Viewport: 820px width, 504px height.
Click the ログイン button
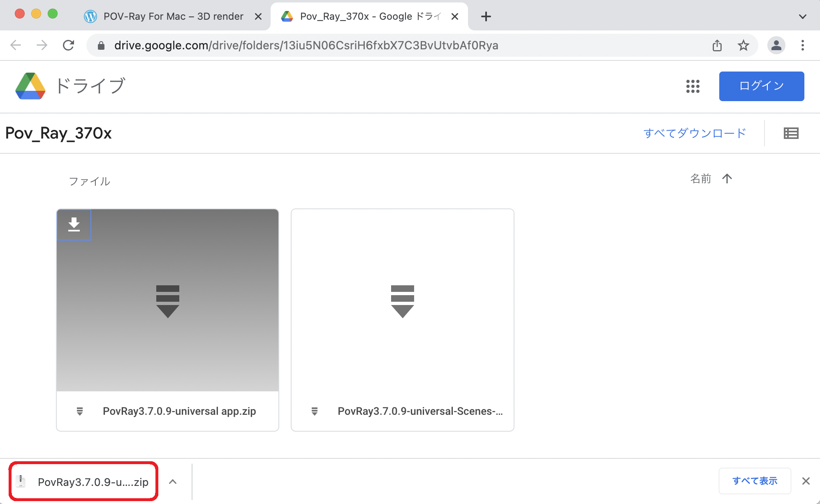[761, 86]
